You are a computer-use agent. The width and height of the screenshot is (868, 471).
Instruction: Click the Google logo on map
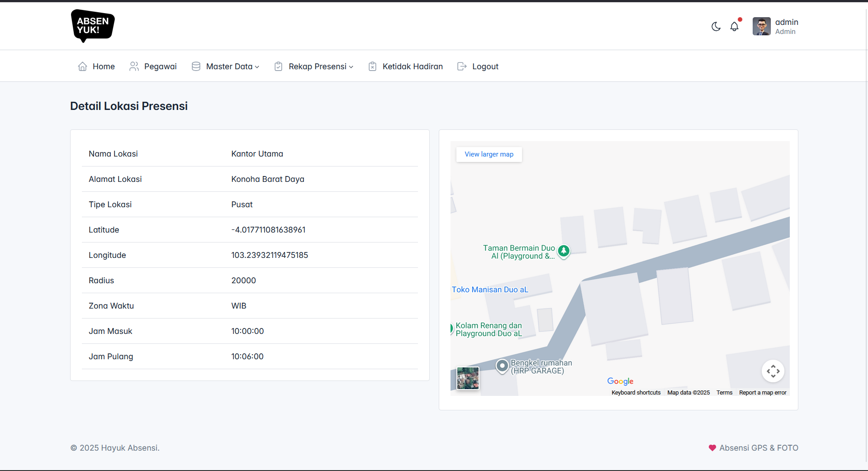[620, 381]
